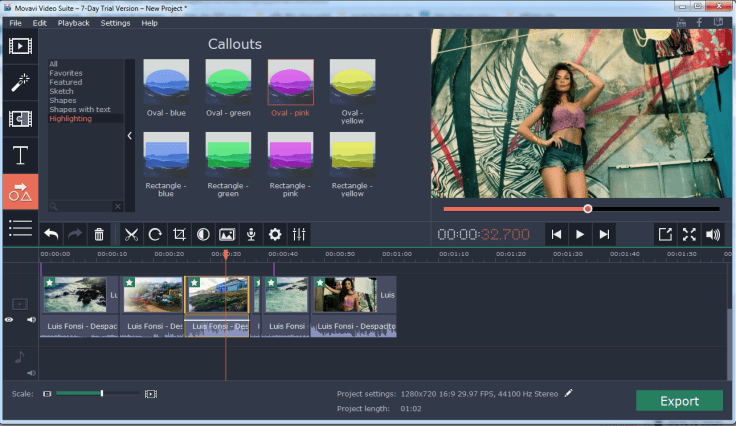Open the Callouts shapes tab
The height and width of the screenshot is (426, 736).
point(20,192)
